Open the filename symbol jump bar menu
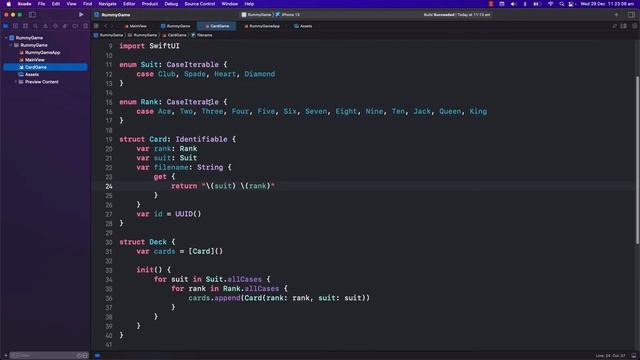Image resolution: width=640 pixels, height=360 pixels. coord(202,35)
